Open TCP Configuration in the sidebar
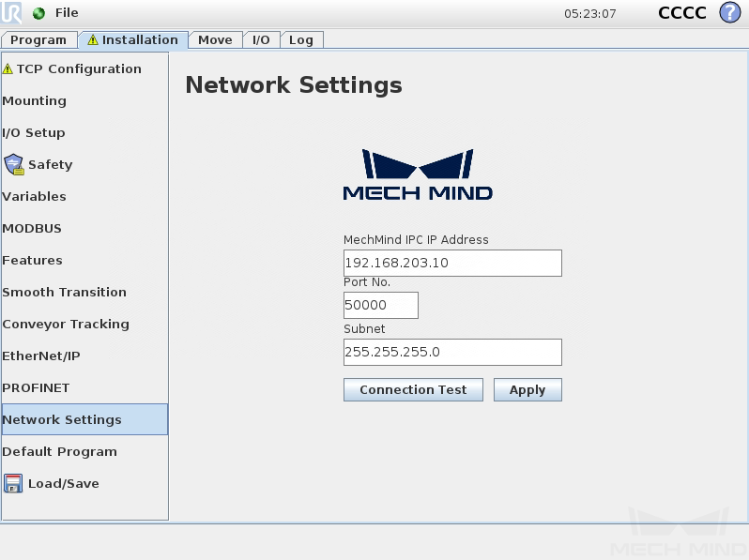Screen dimensions: 749x560 (84, 68)
